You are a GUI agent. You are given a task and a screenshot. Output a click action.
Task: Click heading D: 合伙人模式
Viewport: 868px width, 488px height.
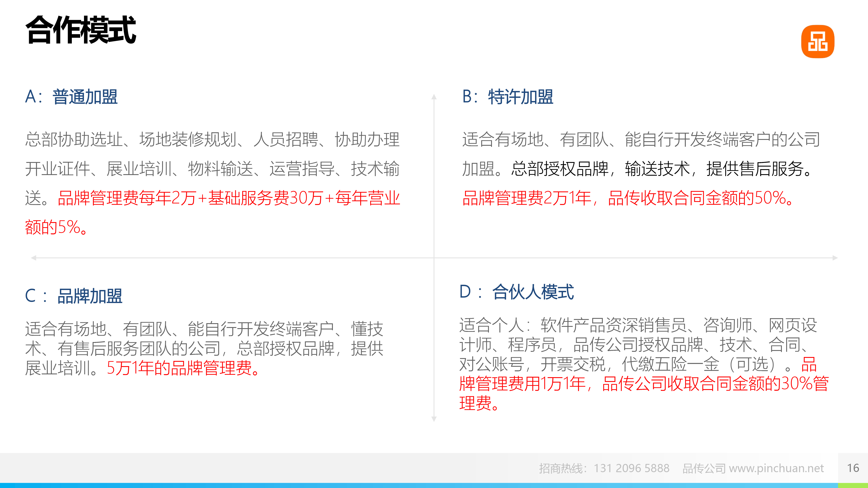(516, 292)
